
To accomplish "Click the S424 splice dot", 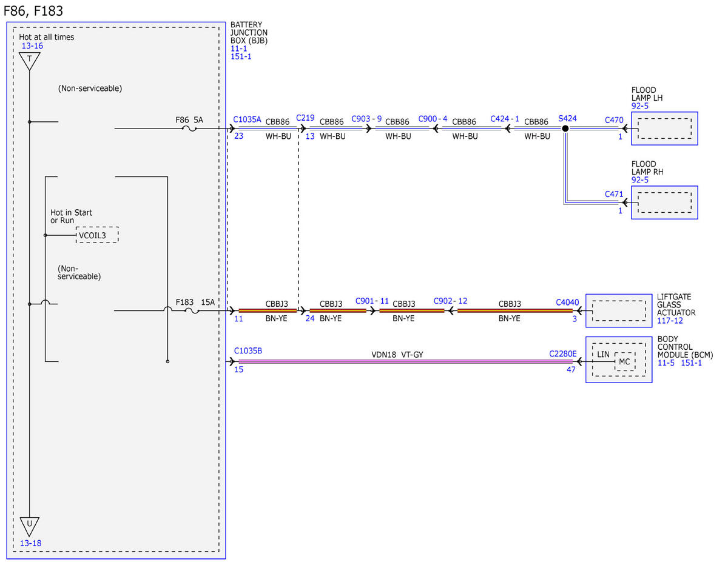I will (565, 129).
